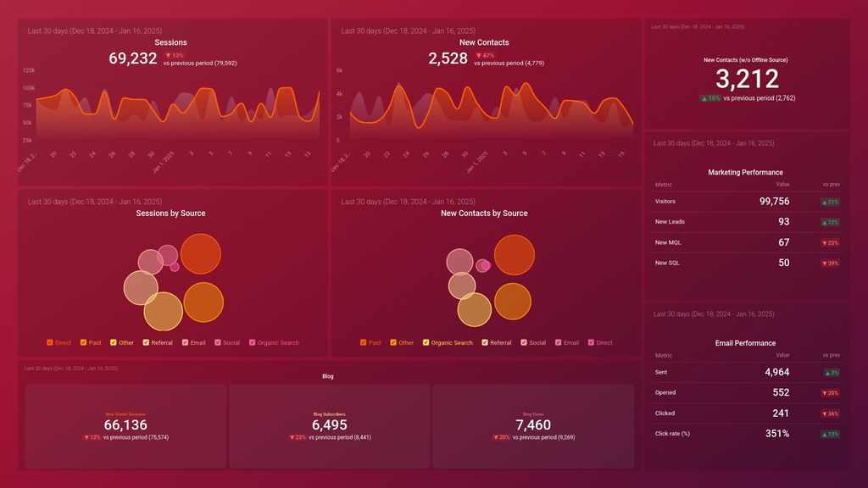The height and width of the screenshot is (488, 868).
Task: Open the Blog Views card showing 7,460
Action: click(533, 426)
